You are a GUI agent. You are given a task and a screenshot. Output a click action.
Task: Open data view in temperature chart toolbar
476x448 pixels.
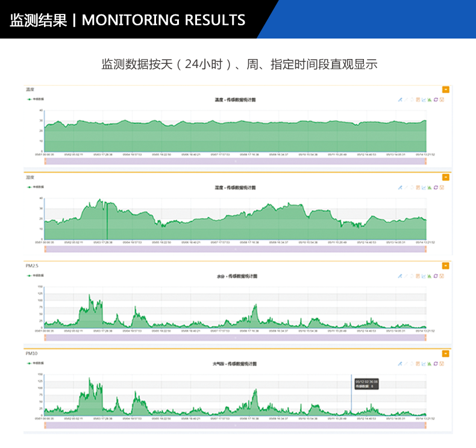point(418,100)
